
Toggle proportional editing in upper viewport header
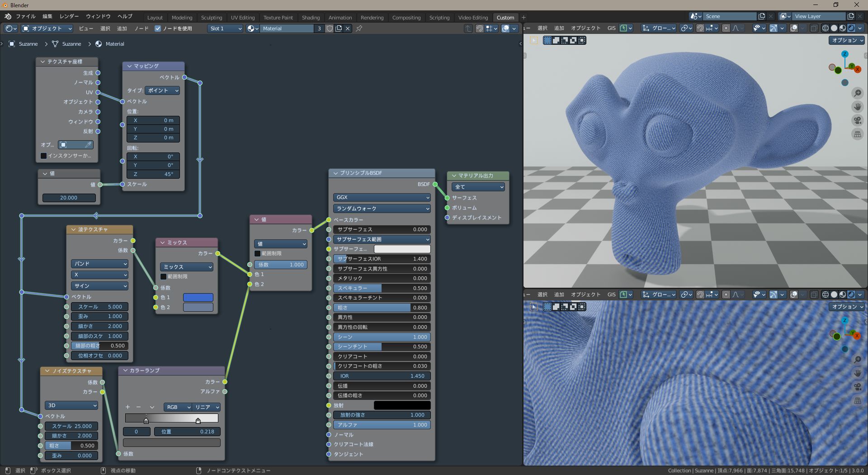point(726,28)
